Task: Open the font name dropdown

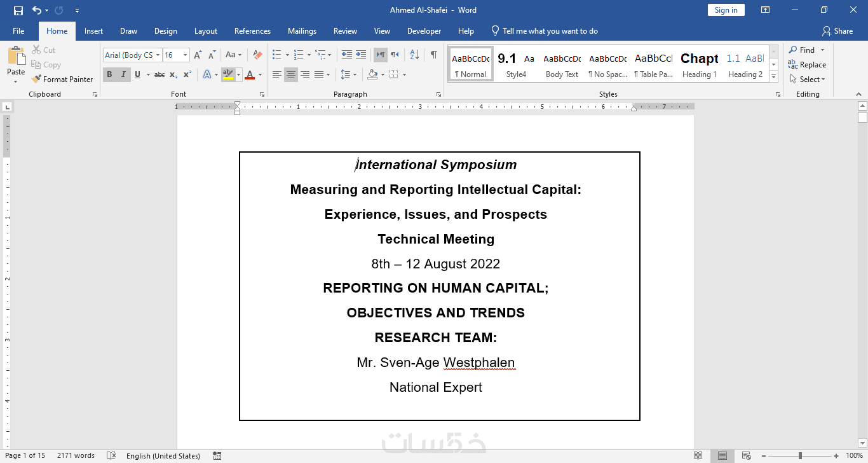Action: click(x=158, y=55)
